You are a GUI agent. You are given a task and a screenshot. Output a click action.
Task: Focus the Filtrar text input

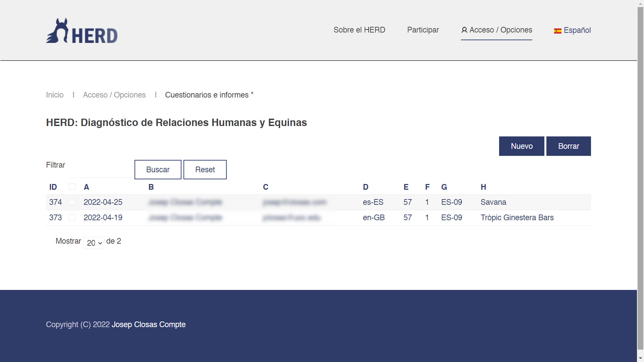click(x=101, y=170)
